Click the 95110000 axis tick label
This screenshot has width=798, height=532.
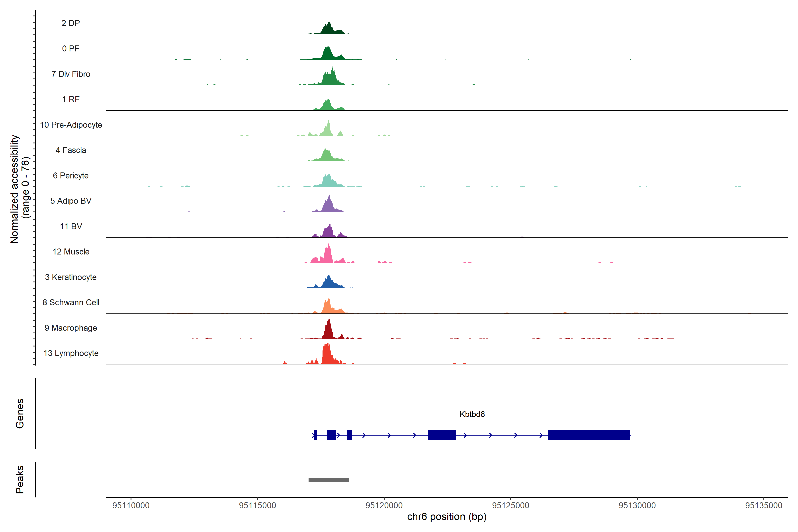(131, 506)
